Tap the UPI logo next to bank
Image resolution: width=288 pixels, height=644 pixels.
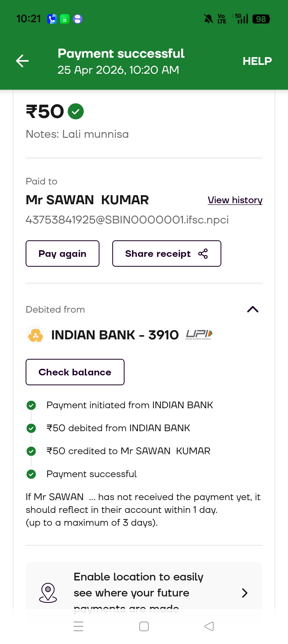point(199,335)
